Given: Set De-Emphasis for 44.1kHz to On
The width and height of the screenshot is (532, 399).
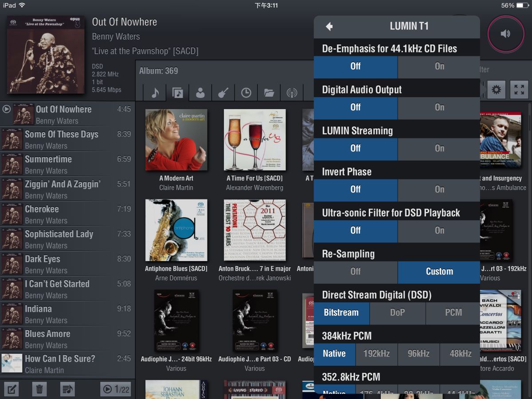Looking at the screenshot, I should tap(439, 66).
